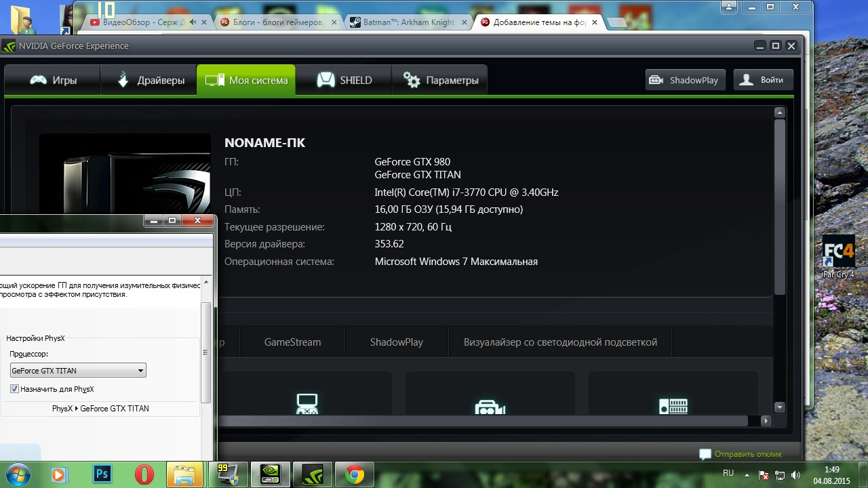
Task: Open the SHIELD tab
Action: 344,80
